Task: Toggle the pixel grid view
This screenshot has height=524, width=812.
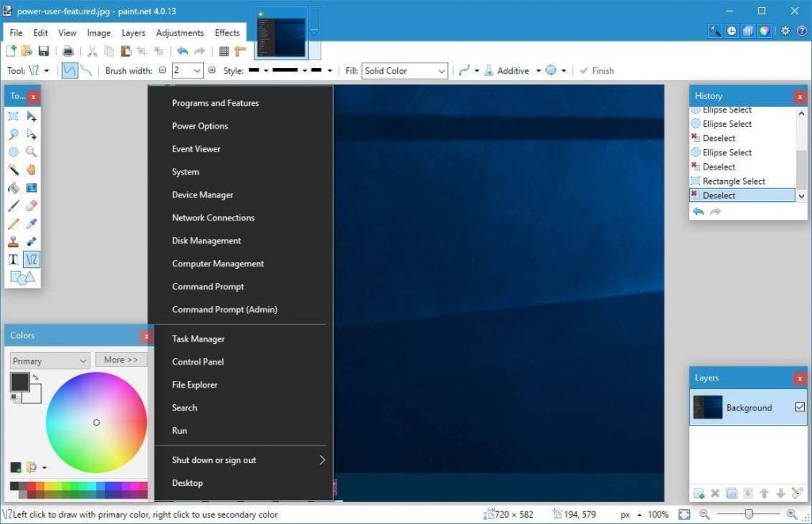Action: pos(224,52)
